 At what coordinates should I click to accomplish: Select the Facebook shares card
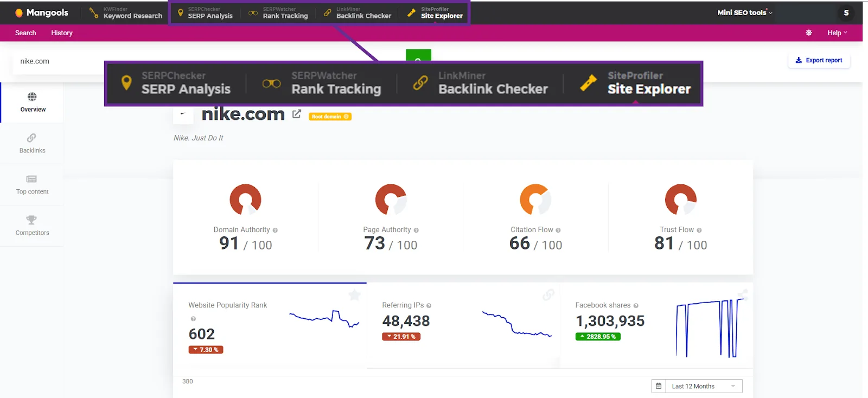click(x=656, y=325)
